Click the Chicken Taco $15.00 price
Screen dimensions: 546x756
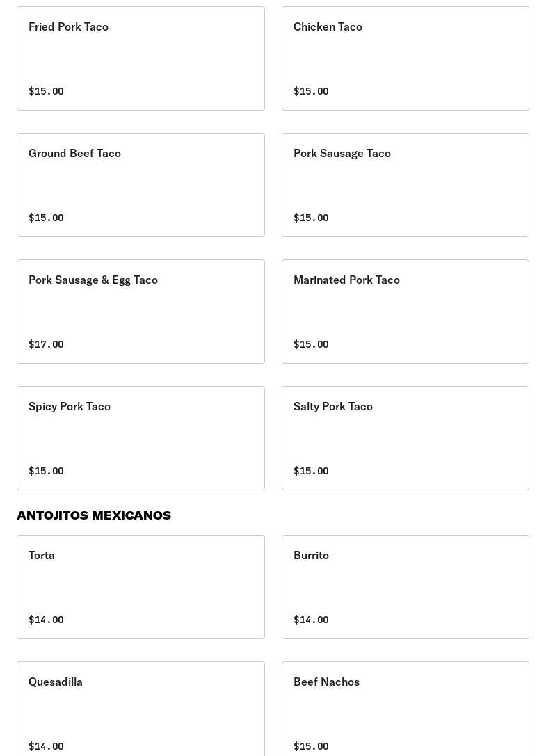coord(311,91)
